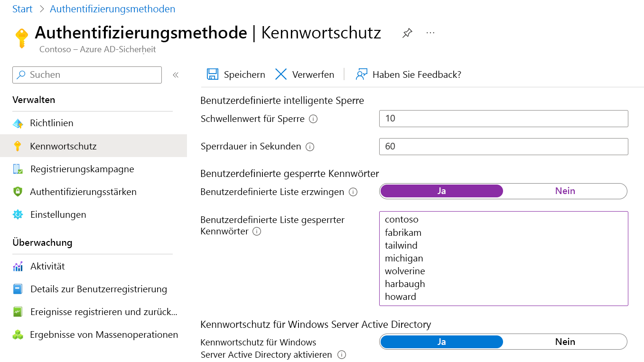The image size is (644, 362).
Task: Show info for Benutzerdefinierte Liste erzwingen
Action: click(x=353, y=192)
